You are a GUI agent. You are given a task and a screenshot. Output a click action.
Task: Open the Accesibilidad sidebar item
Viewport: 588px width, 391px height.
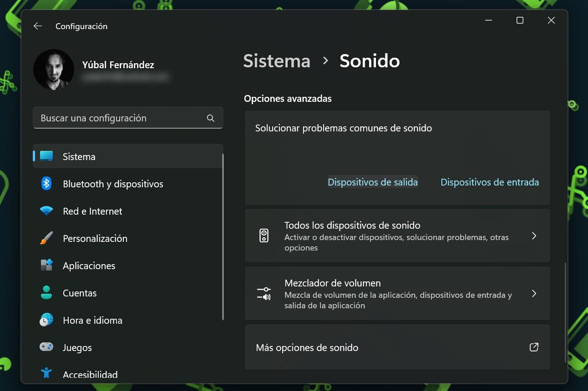click(x=90, y=374)
